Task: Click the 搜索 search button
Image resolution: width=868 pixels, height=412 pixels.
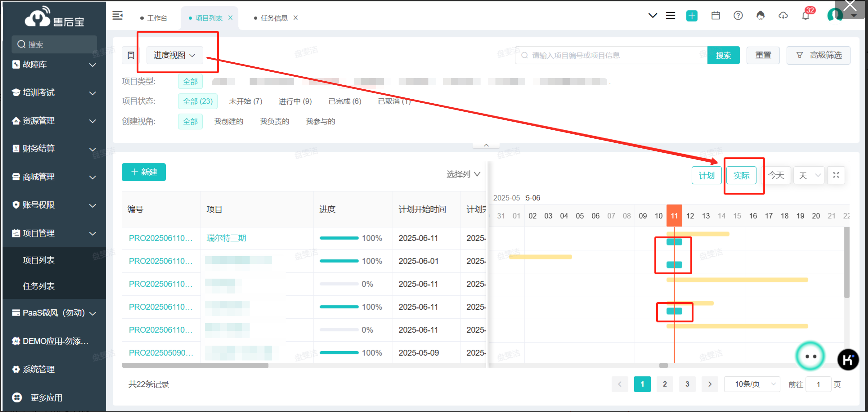Action: tap(723, 55)
